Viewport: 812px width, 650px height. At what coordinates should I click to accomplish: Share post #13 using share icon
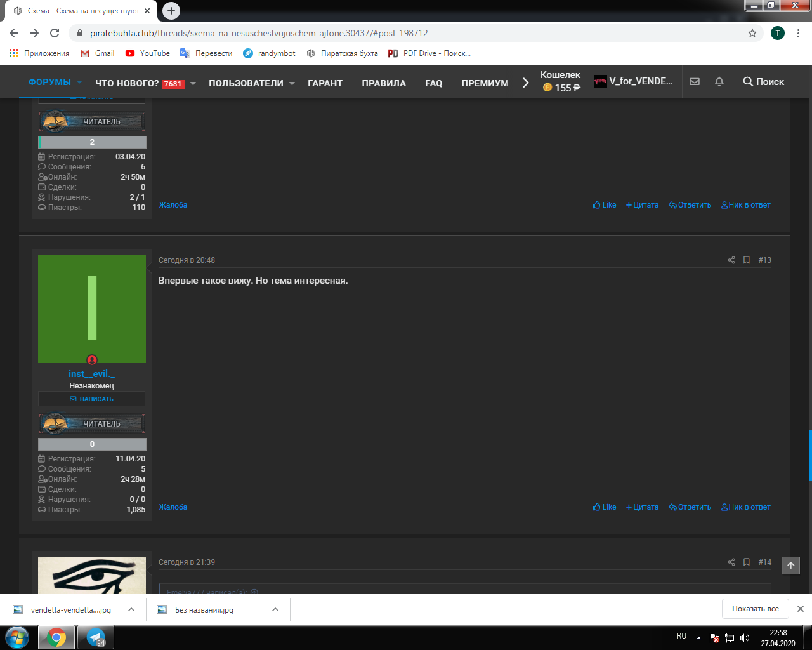coord(731,260)
